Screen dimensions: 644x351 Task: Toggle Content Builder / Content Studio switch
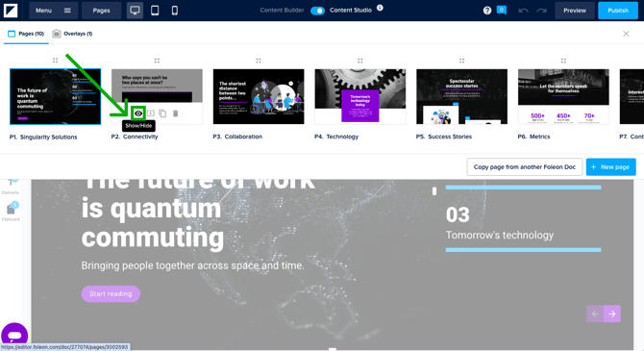tap(317, 11)
